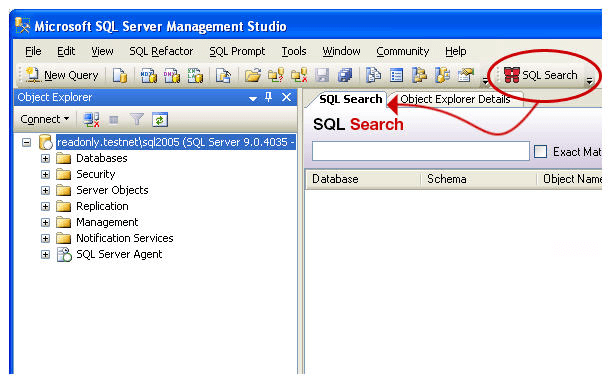Open the SQL Refactor menu
This screenshot has height=382, width=608.
pyautogui.click(x=161, y=51)
